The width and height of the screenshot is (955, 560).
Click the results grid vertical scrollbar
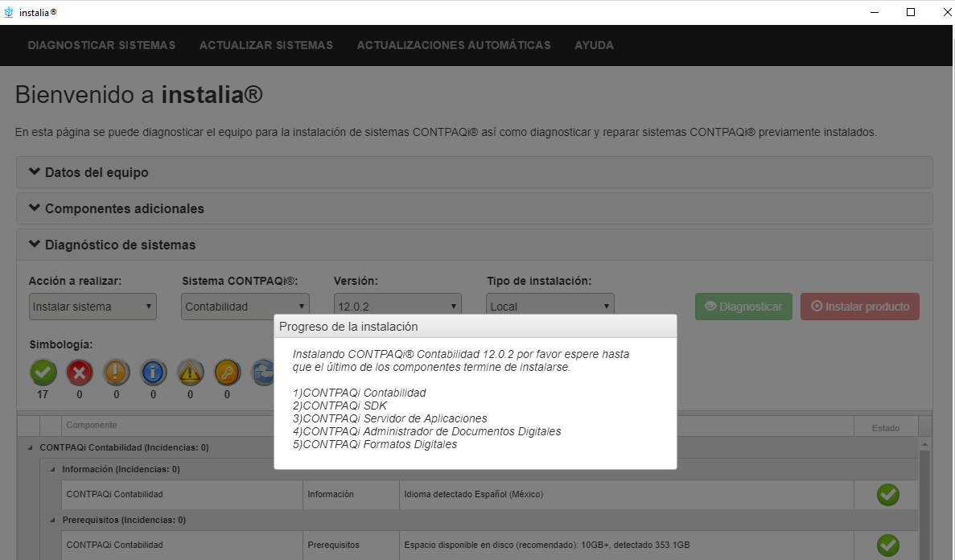pos(924,499)
